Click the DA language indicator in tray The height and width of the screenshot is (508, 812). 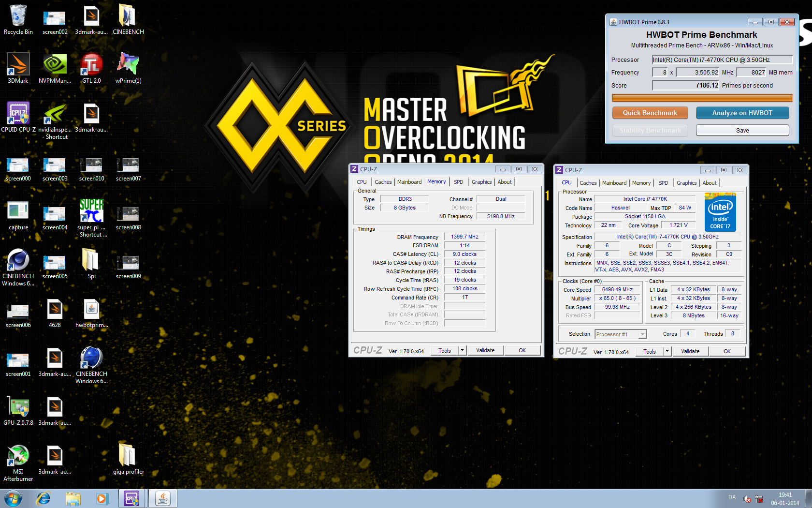(732, 497)
